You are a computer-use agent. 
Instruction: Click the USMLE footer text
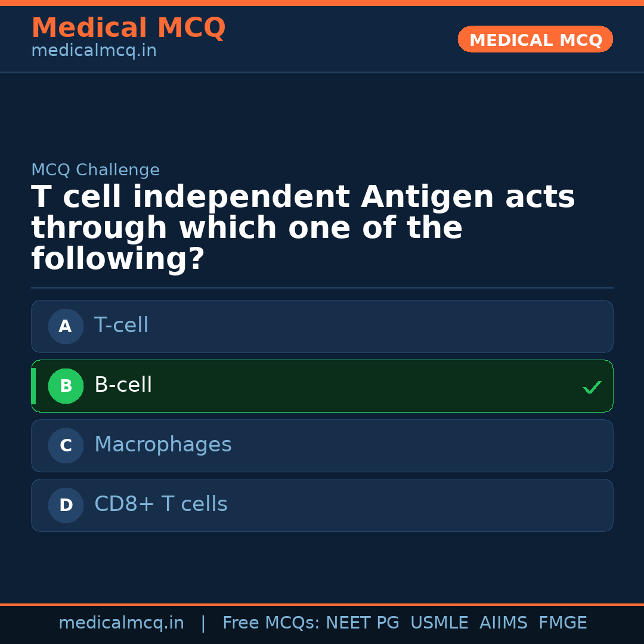tap(439, 623)
